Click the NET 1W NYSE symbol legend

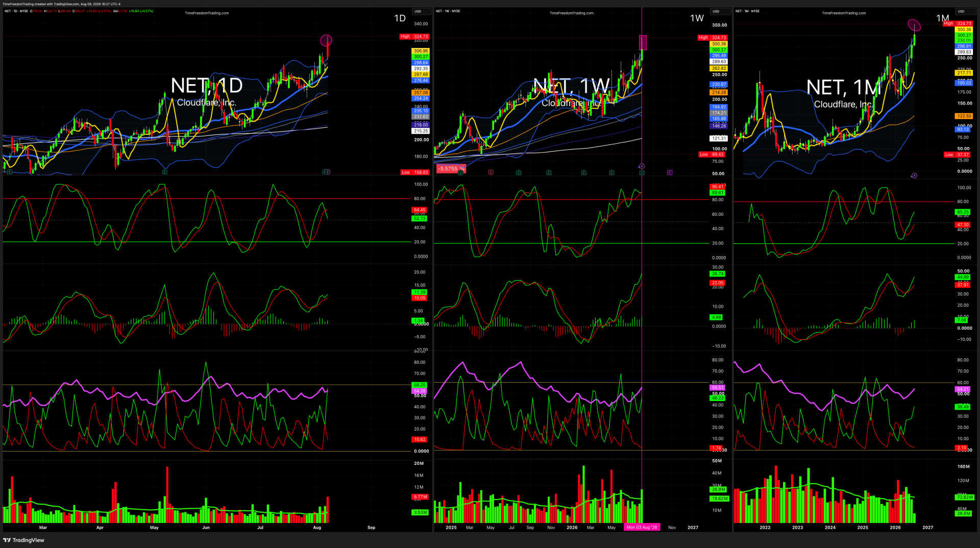(448, 11)
